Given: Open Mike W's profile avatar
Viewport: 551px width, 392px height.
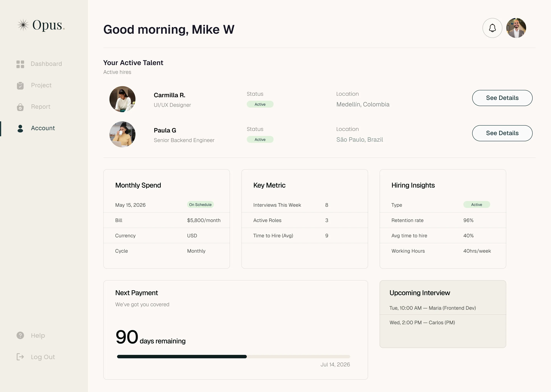Looking at the screenshot, I should pyautogui.click(x=516, y=28).
